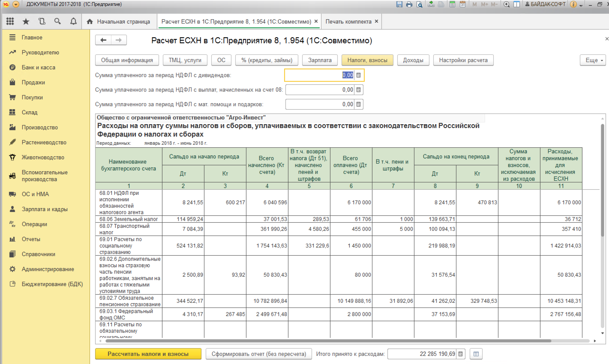Viewport: 609px width, 364px height.
Task: Click the Доходы button
Action: click(413, 60)
